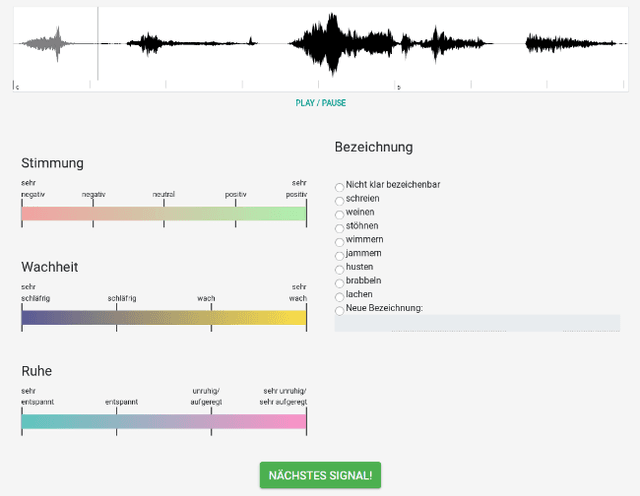Select the 'lachen' radio button
Screen dimensions: 640x496
(x=339, y=297)
